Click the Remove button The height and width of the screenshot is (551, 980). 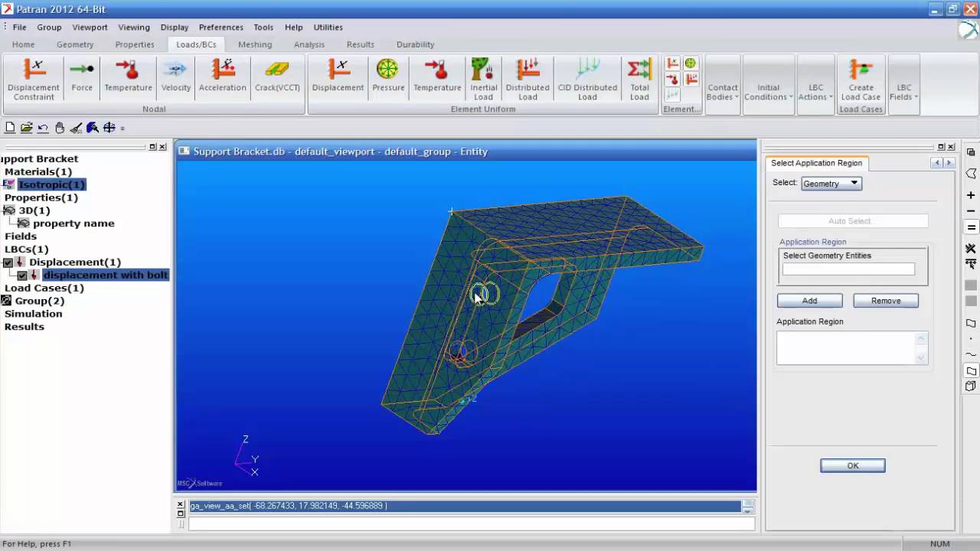(886, 301)
